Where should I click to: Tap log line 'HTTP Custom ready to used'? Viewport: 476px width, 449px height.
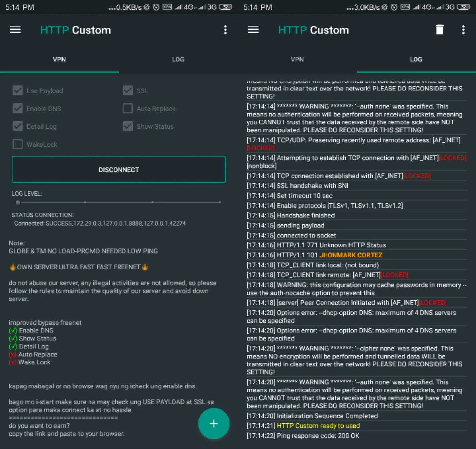(318, 426)
